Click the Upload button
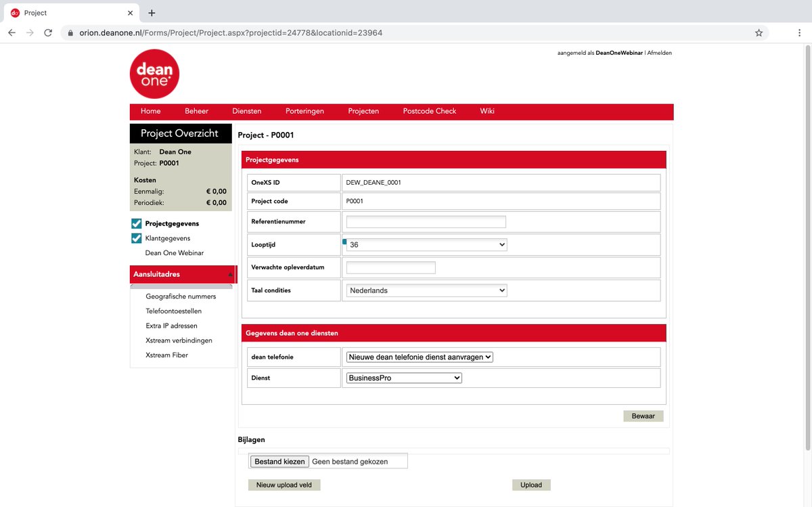 tap(531, 485)
